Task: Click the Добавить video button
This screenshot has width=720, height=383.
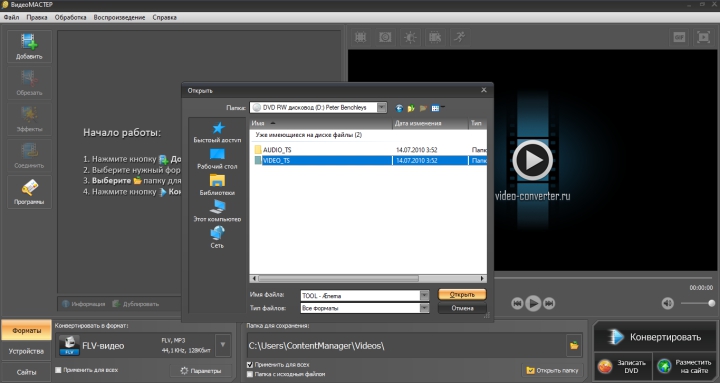Action: (x=29, y=46)
